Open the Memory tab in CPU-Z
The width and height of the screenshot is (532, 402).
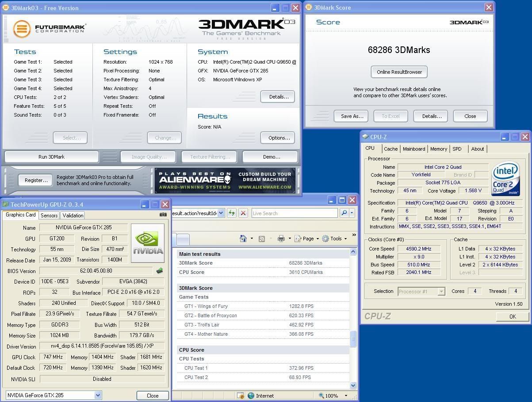(x=439, y=149)
